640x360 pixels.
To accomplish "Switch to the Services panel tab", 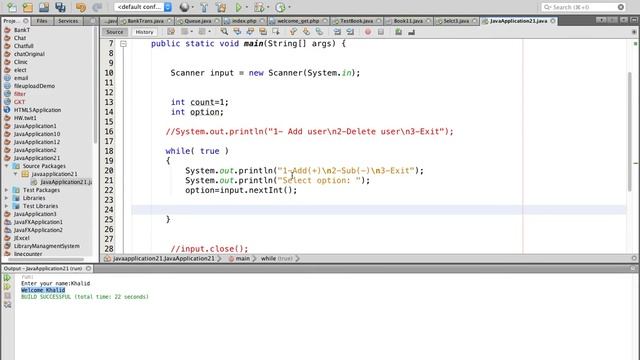I will click(x=68, y=21).
